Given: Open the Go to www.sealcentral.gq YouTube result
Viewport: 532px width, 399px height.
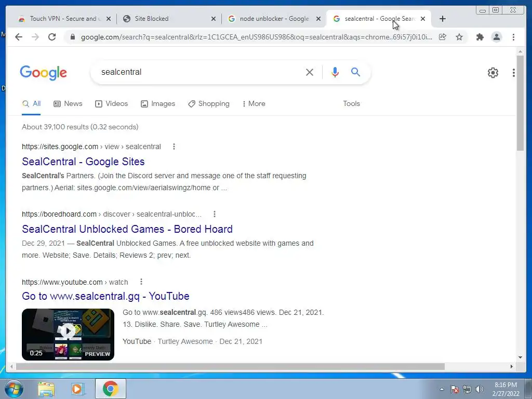Looking at the screenshot, I should 105,296.
